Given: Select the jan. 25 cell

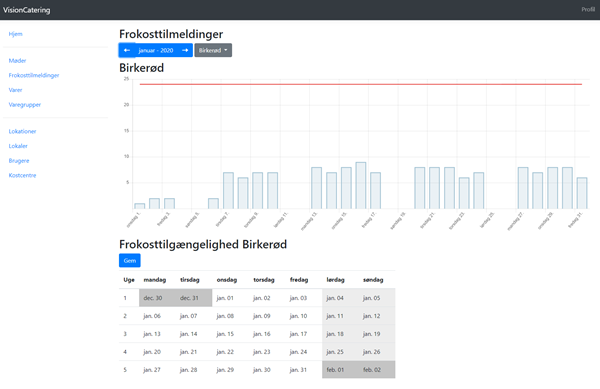Looking at the screenshot, I should [x=340, y=352].
